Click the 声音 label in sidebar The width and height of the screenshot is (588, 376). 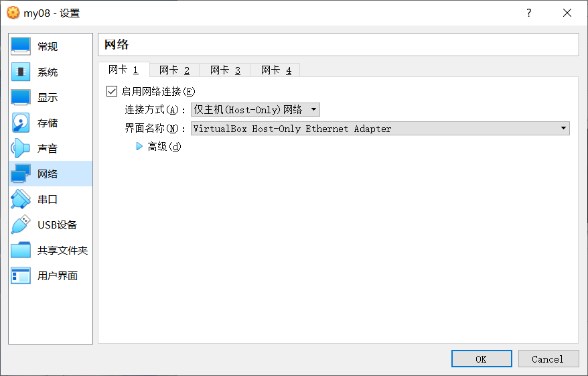[x=48, y=149]
